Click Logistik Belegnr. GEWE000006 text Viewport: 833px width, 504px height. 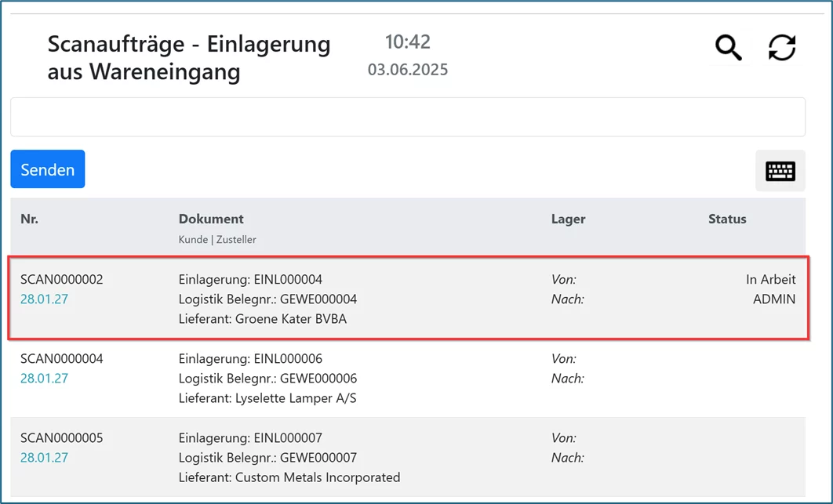[267, 379]
